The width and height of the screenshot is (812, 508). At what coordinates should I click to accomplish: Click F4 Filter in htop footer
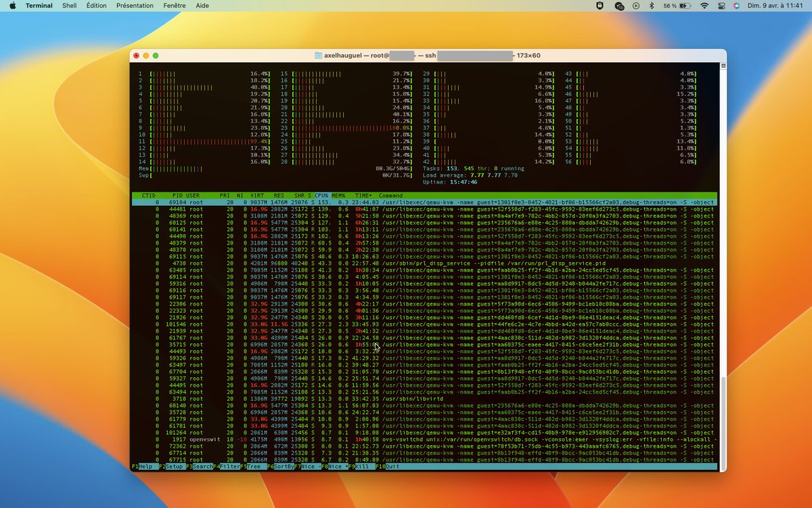227,466
